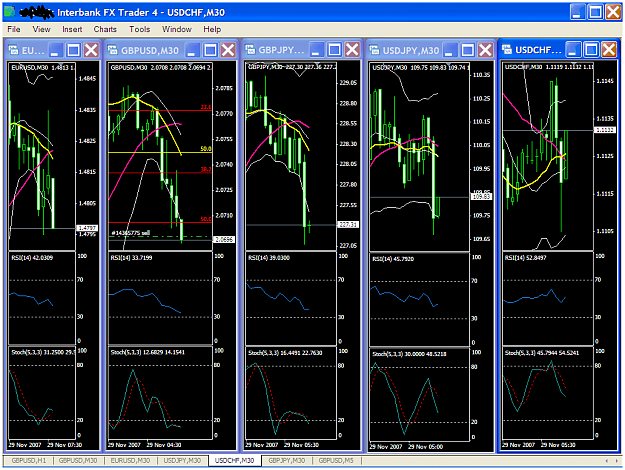Close the EURUSD chart window
The height and width of the screenshot is (470, 625).
coord(91,50)
